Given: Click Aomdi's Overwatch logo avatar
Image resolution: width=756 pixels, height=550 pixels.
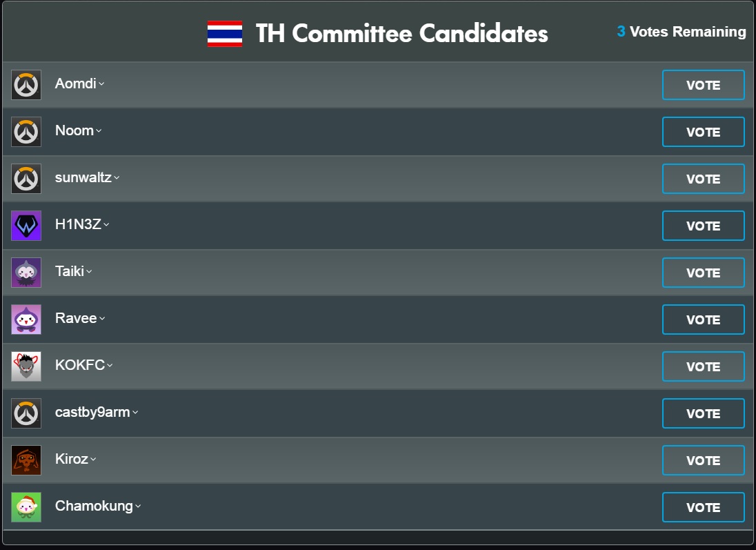Looking at the screenshot, I should click(26, 85).
